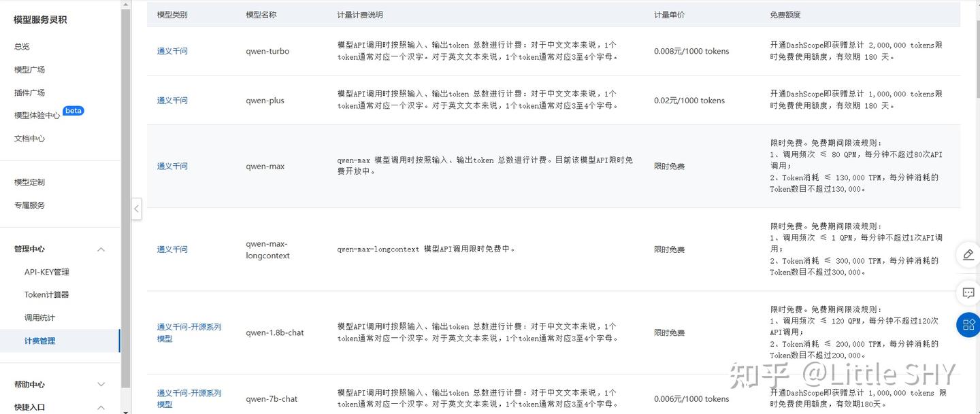Screen dimensions: 980x414
Task: Open 调用统计 page
Action: click(x=39, y=318)
